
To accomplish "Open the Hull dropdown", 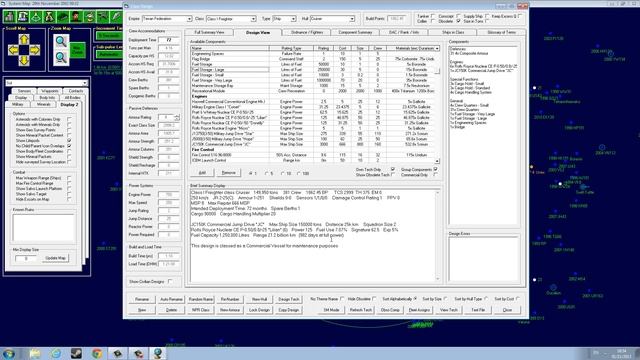I will click(x=352, y=19).
